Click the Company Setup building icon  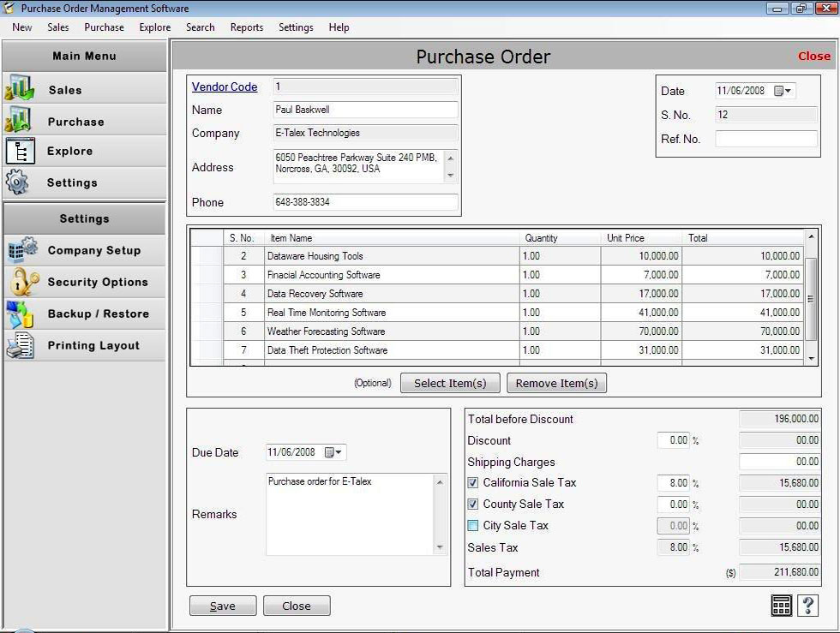[x=22, y=249]
